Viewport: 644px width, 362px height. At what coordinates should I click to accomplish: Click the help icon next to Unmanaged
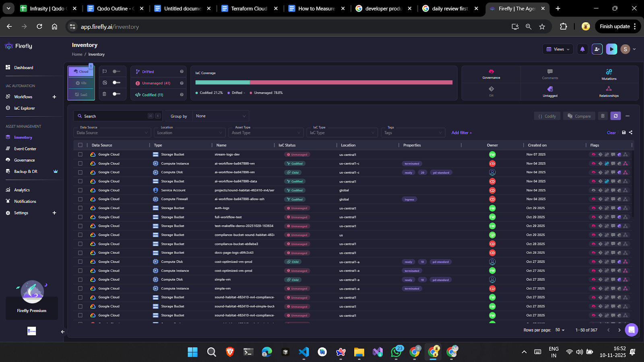[x=182, y=83]
